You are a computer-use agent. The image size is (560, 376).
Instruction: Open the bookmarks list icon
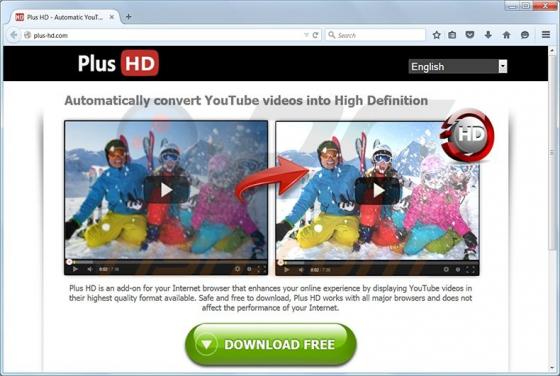pyautogui.click(x=452, y=35)
